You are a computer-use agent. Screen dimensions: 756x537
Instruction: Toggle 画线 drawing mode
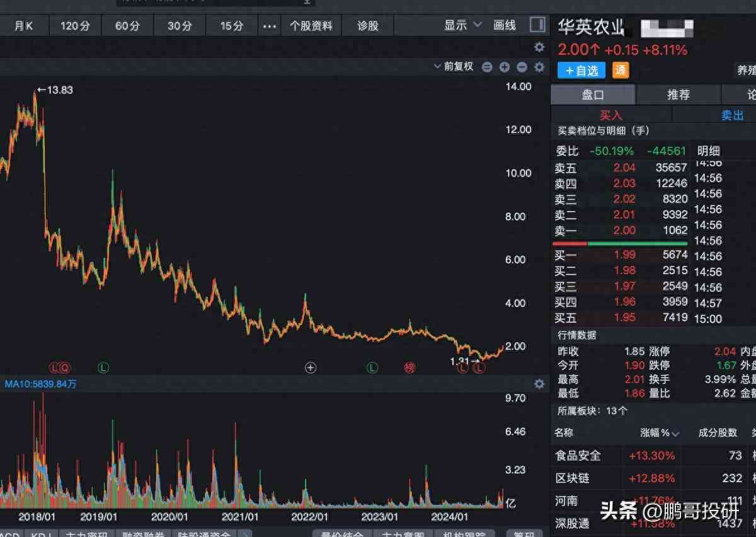(x=505, y=25)
